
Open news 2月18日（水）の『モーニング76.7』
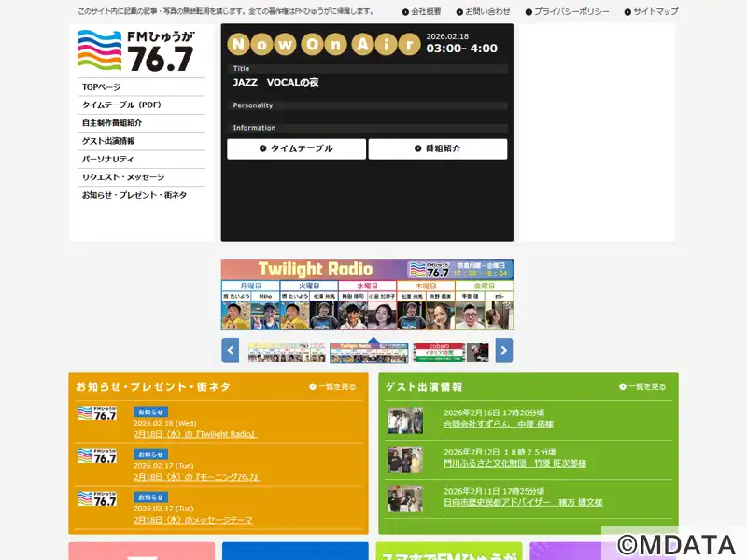point(197,477)
